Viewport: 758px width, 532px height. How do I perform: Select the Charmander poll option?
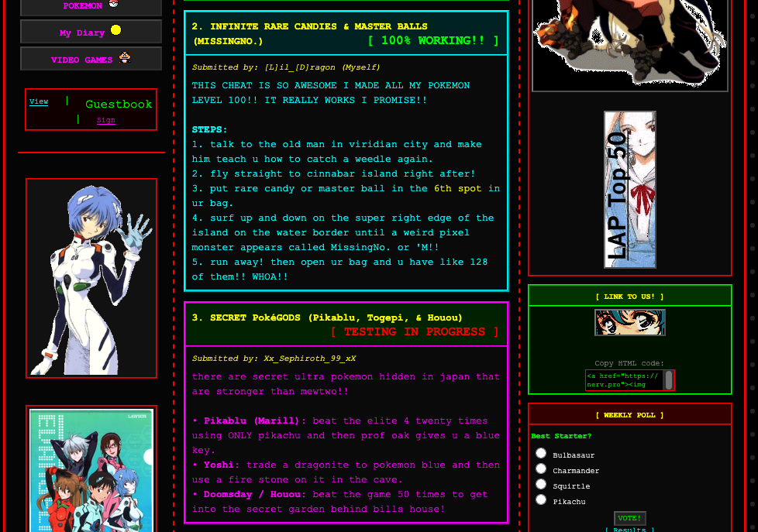pos(541,469)
